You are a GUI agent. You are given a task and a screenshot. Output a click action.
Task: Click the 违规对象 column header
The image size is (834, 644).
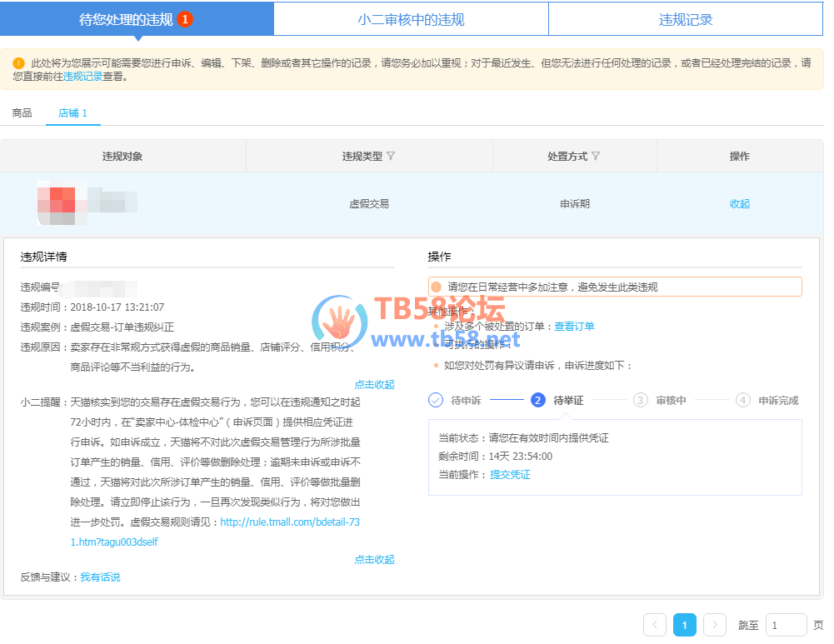[122, 157]
